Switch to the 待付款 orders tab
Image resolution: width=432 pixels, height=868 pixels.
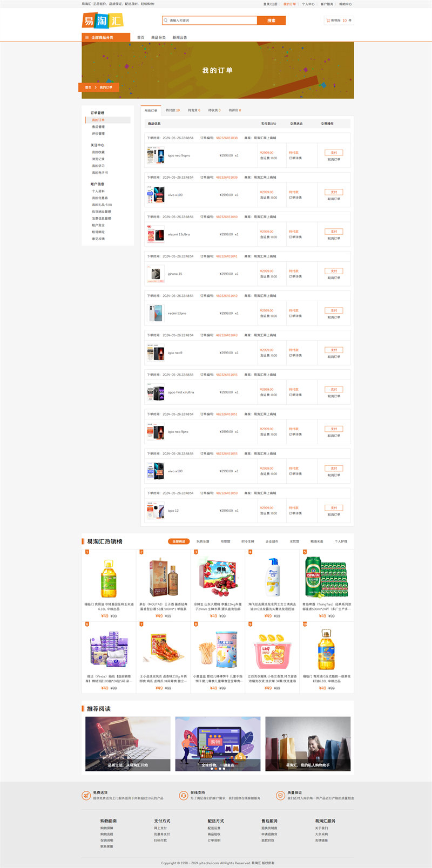173,110
